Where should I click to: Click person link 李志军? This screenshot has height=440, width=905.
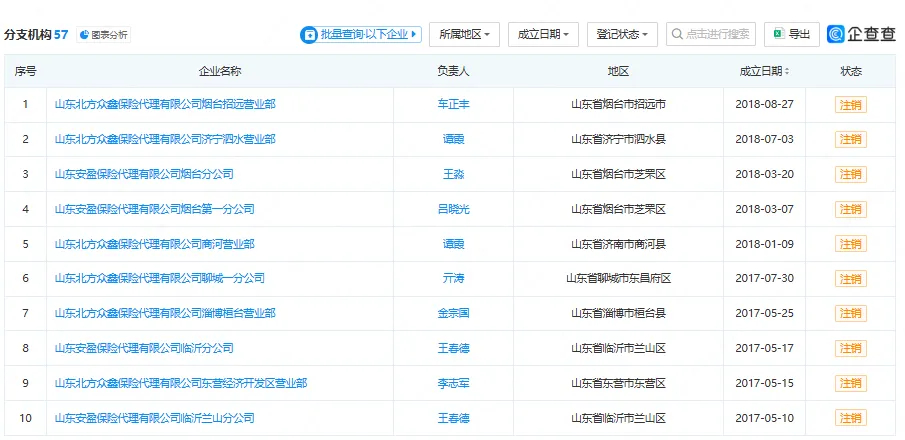[x=453, y=383]
